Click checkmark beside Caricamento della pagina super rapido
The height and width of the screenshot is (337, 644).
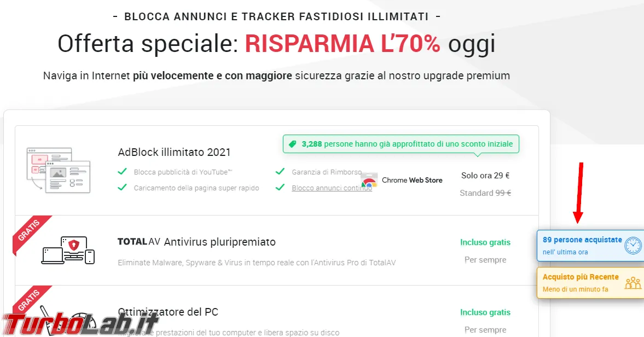pyautogui.click(x=122, y=188)
